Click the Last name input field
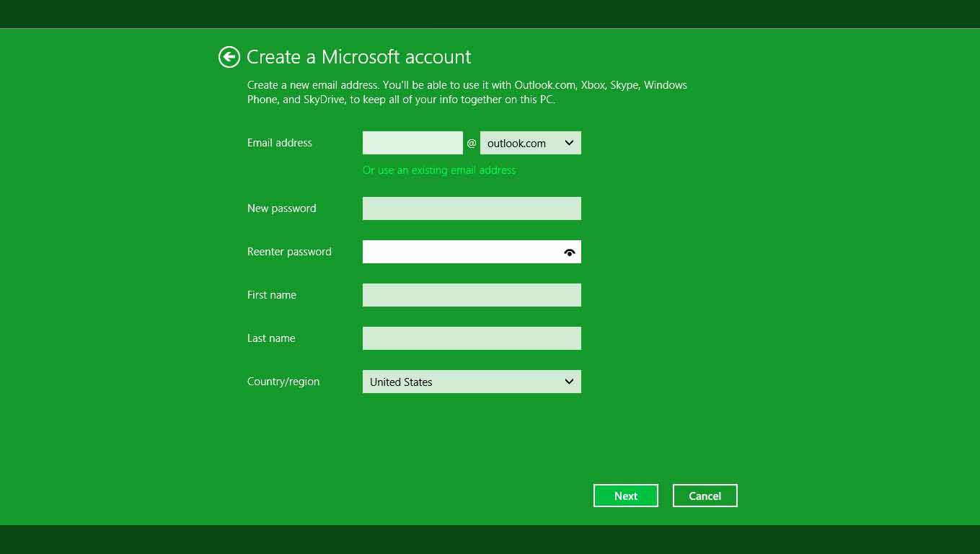This screenshot has height=554, width=980. [472, 338]
